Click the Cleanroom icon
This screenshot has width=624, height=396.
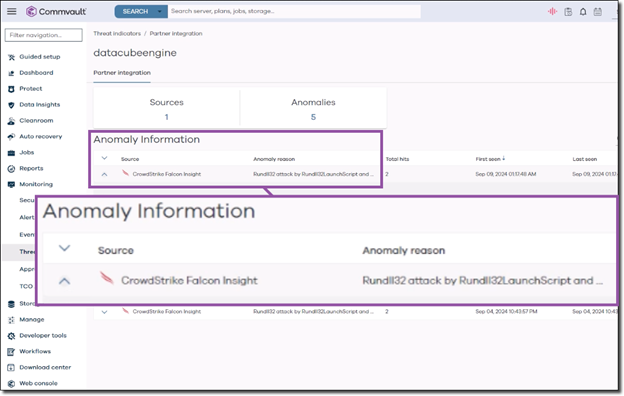(11, 121)
